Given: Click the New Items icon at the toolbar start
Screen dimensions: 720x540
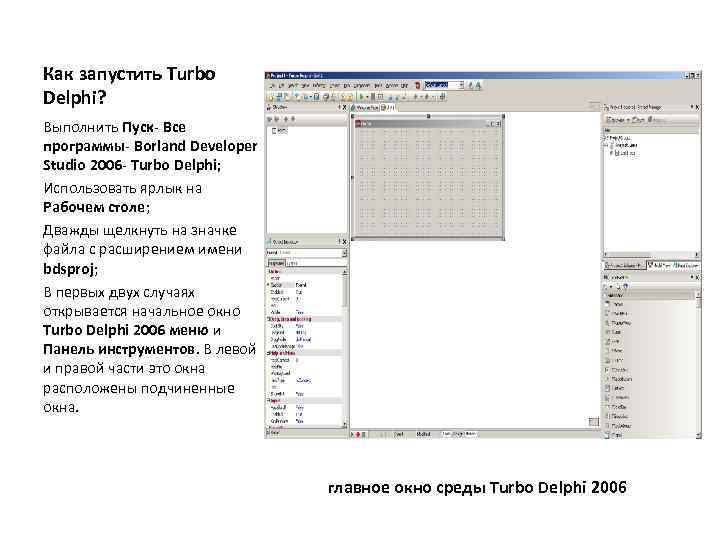Looking at the screenshot, I should coord(271,97).
